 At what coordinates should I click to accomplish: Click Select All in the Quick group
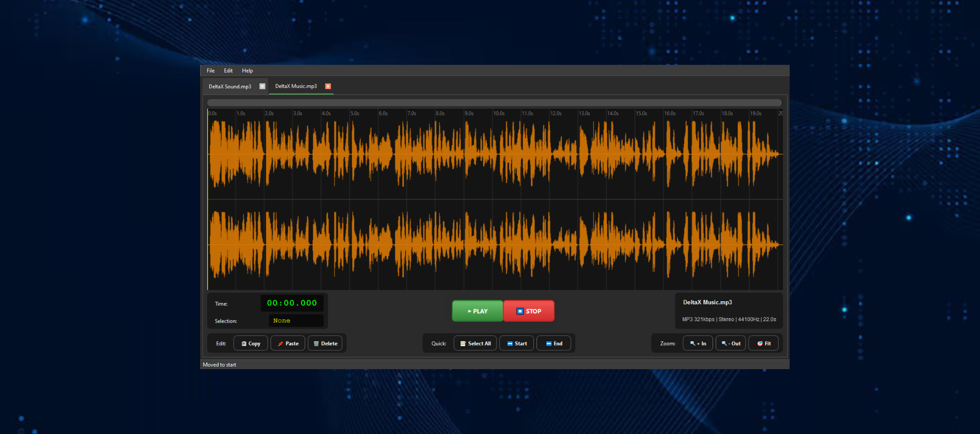pos(475,344)
